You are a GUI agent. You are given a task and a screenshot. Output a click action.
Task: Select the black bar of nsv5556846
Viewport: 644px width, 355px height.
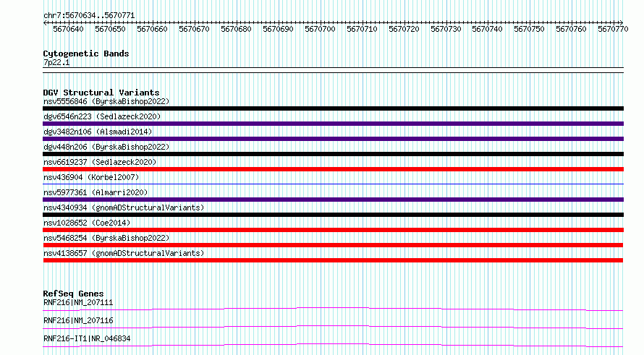point(333,108)
